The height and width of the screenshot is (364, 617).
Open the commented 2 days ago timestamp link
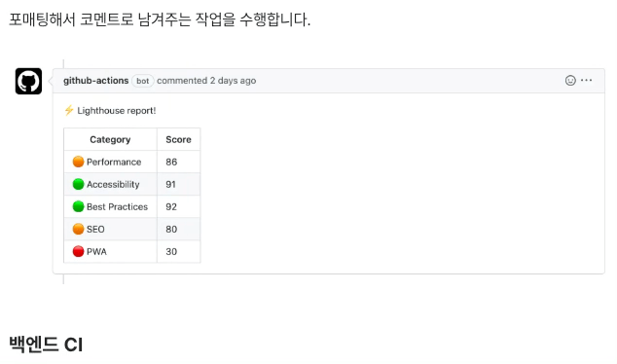tap(206, 81)
